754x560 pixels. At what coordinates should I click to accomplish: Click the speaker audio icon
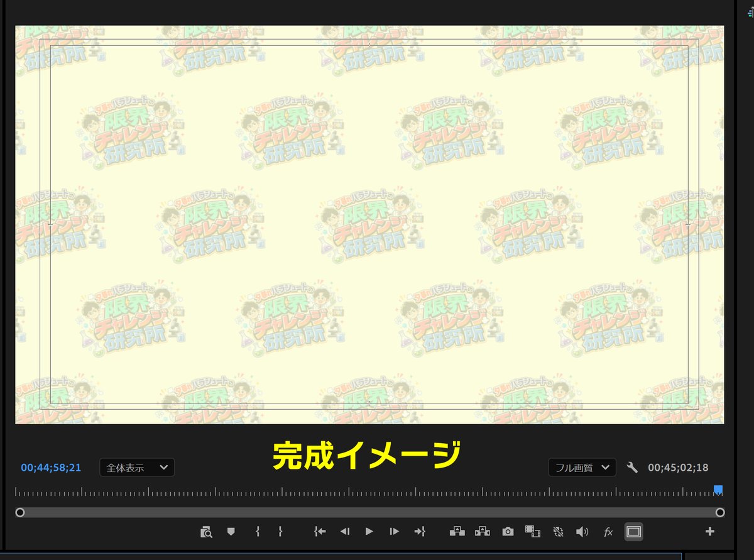pos(582,532)
